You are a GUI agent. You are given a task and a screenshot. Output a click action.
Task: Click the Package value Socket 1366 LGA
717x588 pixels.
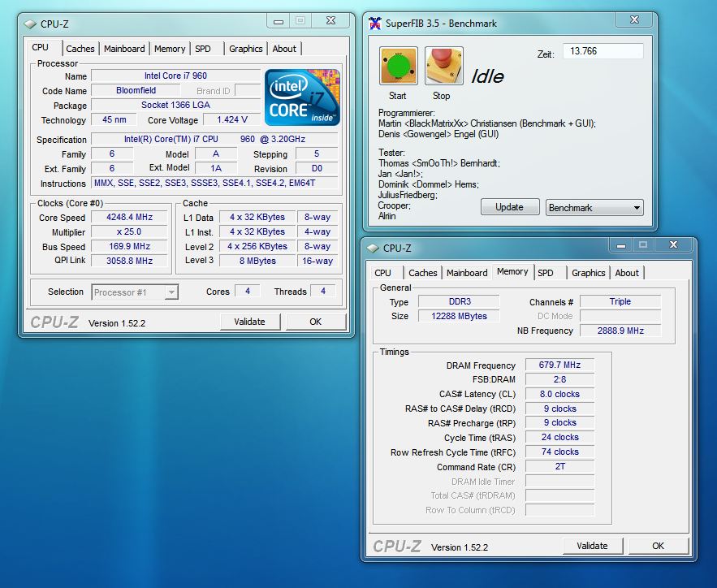coord(175,105)
